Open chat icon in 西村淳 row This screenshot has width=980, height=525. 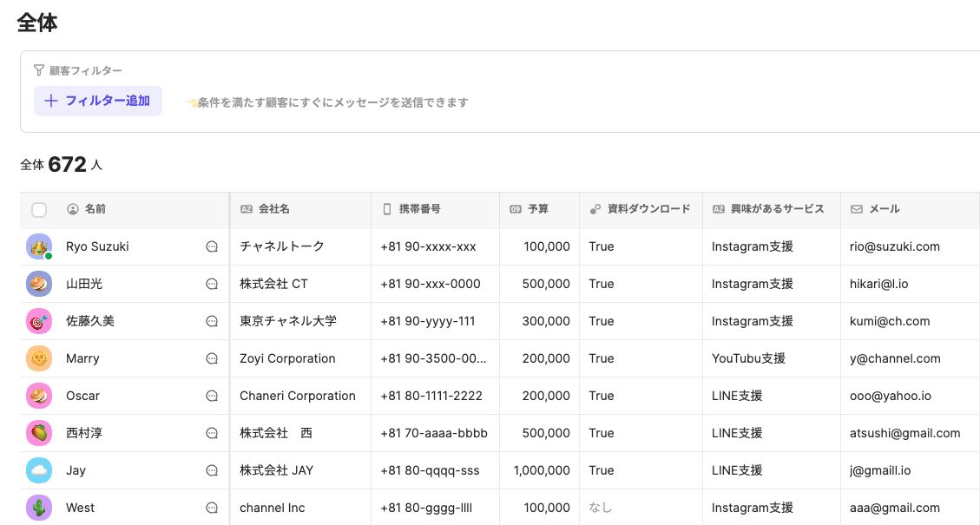coord(212,433)
